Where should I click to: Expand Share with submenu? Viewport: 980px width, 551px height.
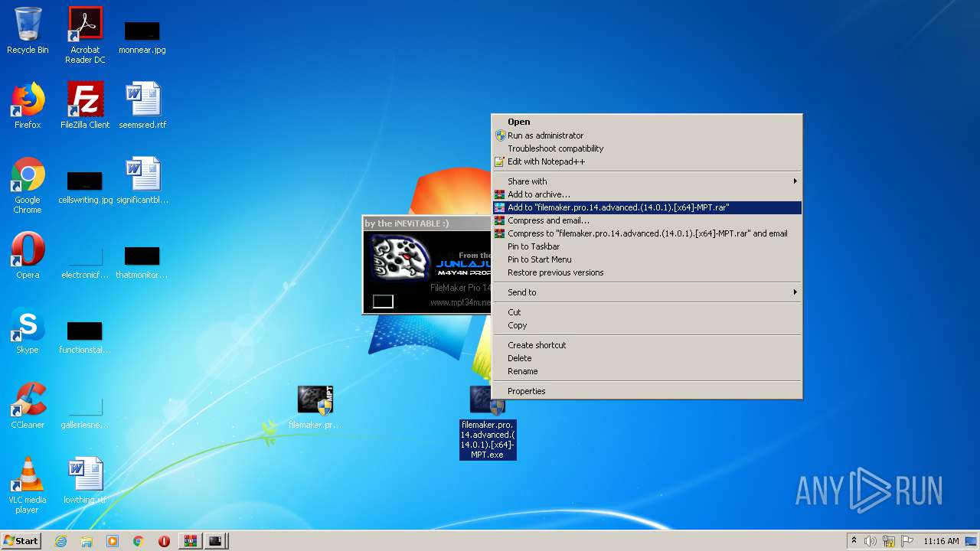tap(646, 181)
